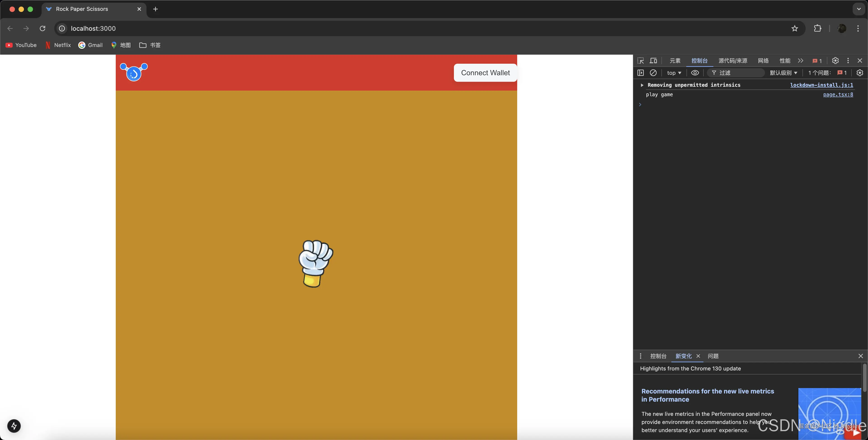
Task: Open the 默认级别 log level dropdown
Action: point(783,73)
